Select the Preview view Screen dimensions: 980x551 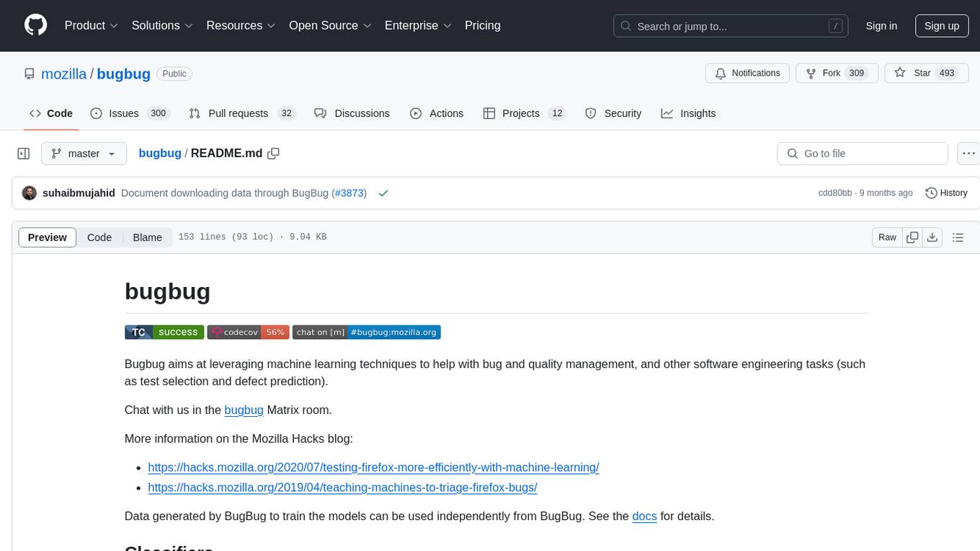pyautogui.click(x=48, y=237)
